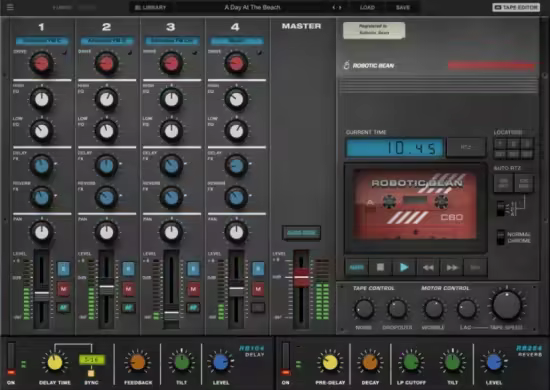The height and width of the screenshot is (390, 550).
Task: Save the preset with SAVE
Action: 403,7
